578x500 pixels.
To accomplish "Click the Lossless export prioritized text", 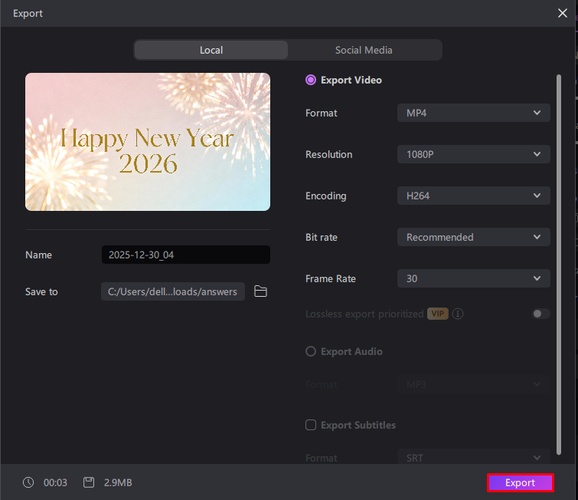I will coord(364,314).
